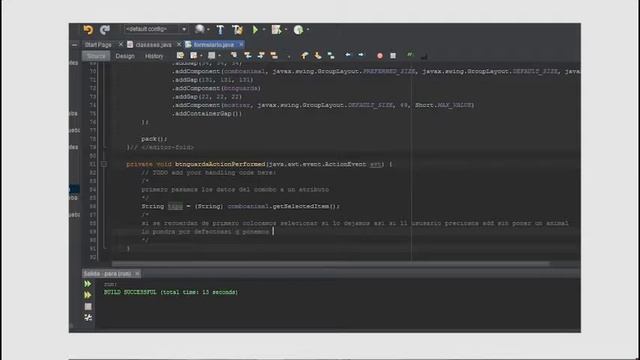Open dropdown arrow next to Profile Project
The image size is (640, 360).
point(308,29)
